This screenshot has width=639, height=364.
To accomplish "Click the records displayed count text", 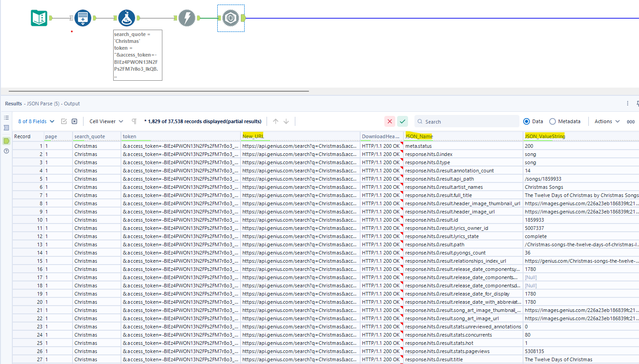I will (203, 121).
